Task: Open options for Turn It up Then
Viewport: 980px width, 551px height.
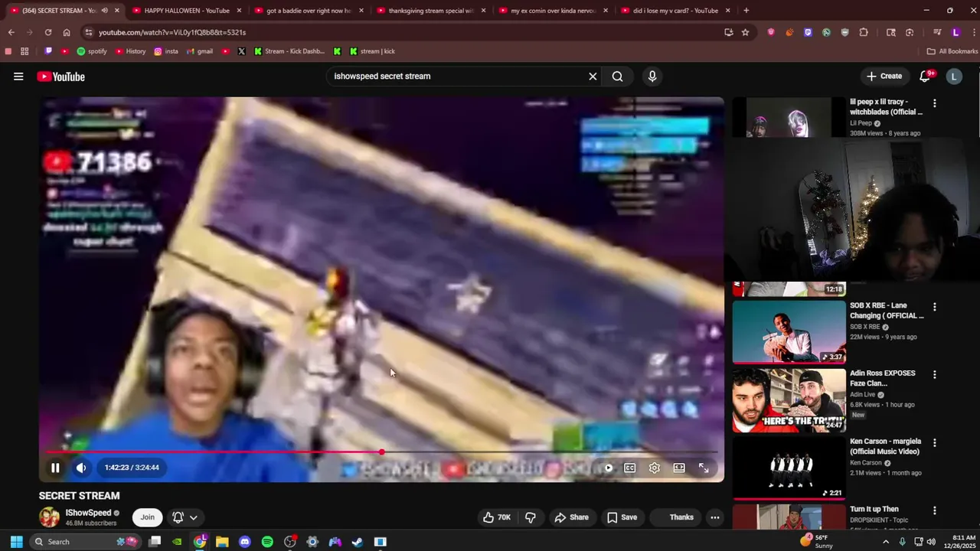Action: [934, 510]
